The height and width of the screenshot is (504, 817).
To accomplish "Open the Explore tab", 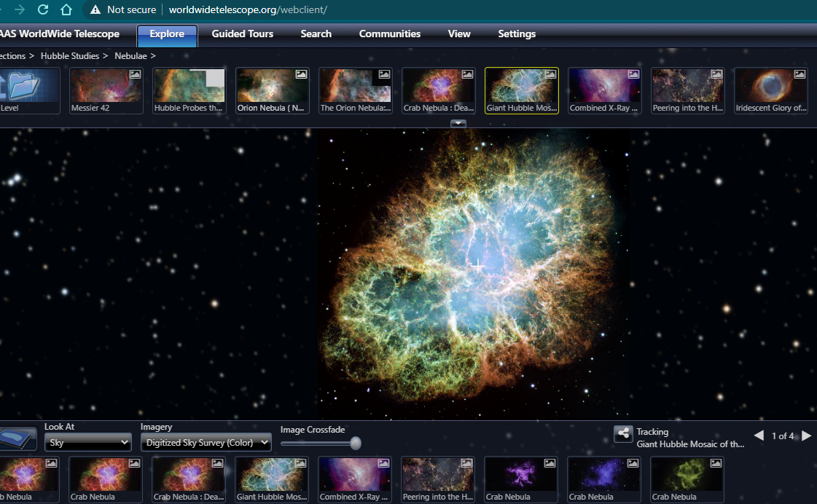I will tap(167, 34).
